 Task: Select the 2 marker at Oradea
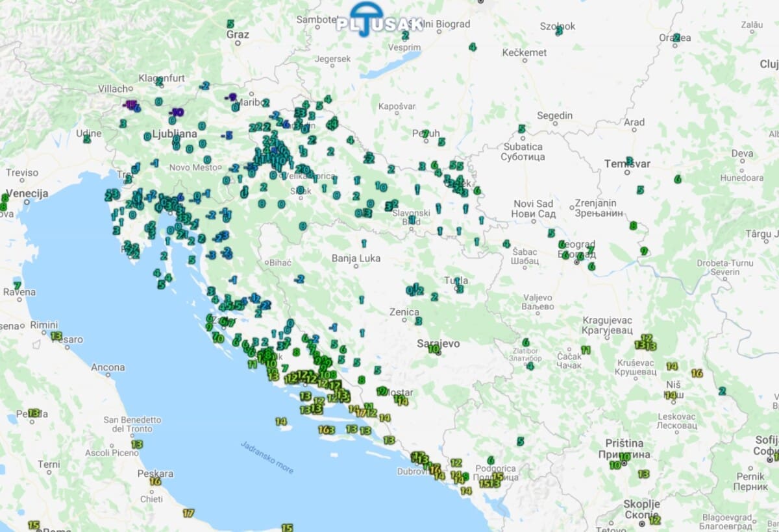coord(676,38)
